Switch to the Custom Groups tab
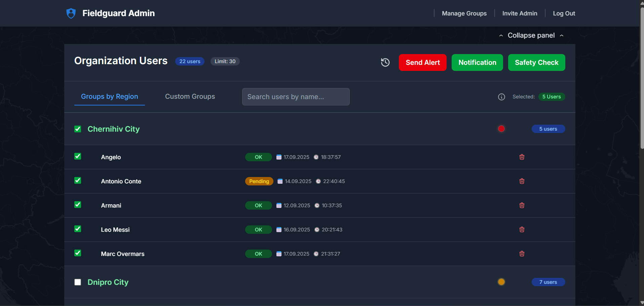Image resolution: width=644 pixels, height=306 pixels. click(x=190, y=96)
